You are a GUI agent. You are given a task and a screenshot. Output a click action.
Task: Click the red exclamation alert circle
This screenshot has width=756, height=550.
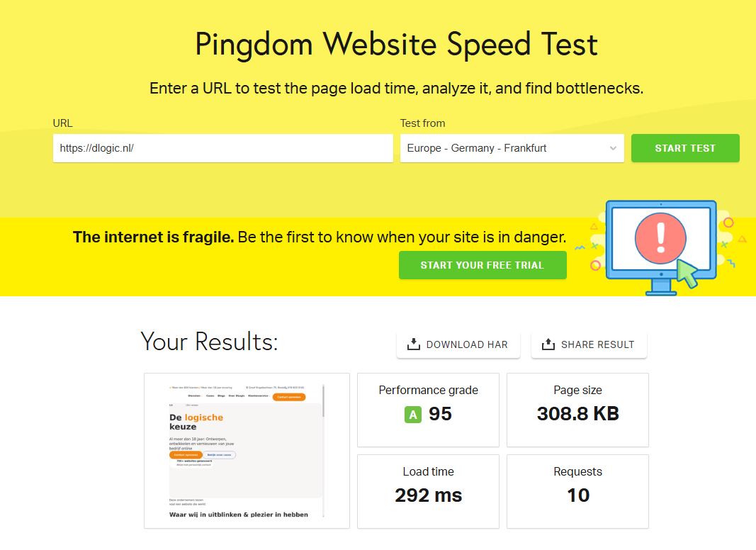pos(660,239)
